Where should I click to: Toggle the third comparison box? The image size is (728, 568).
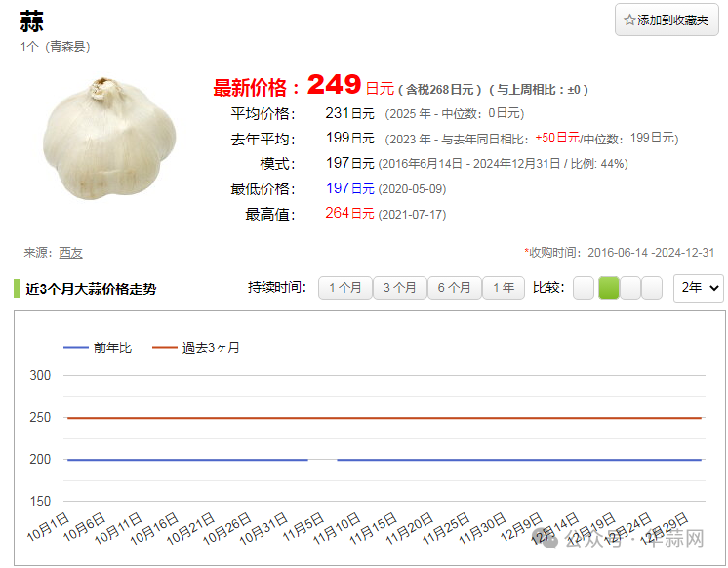[630, 288]
